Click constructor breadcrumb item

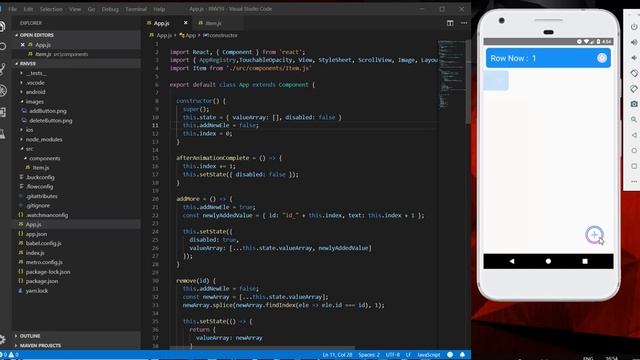[x=220, y=36]
